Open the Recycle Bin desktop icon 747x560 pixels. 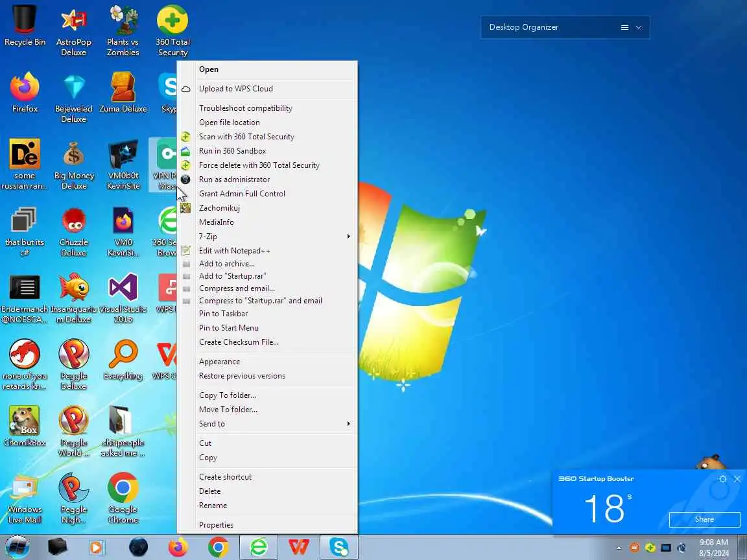tap(25, 26)
